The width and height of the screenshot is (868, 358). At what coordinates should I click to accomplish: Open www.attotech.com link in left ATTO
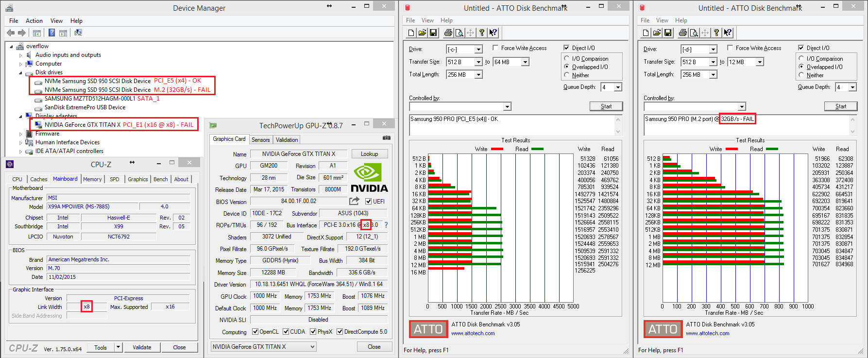click(x=473, y=333)
